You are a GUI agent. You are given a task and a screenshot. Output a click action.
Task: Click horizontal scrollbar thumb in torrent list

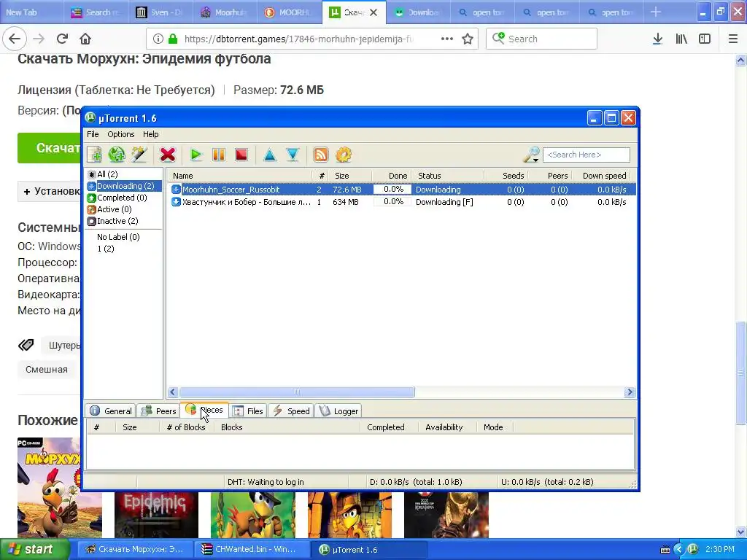click(x=297, y=392)
